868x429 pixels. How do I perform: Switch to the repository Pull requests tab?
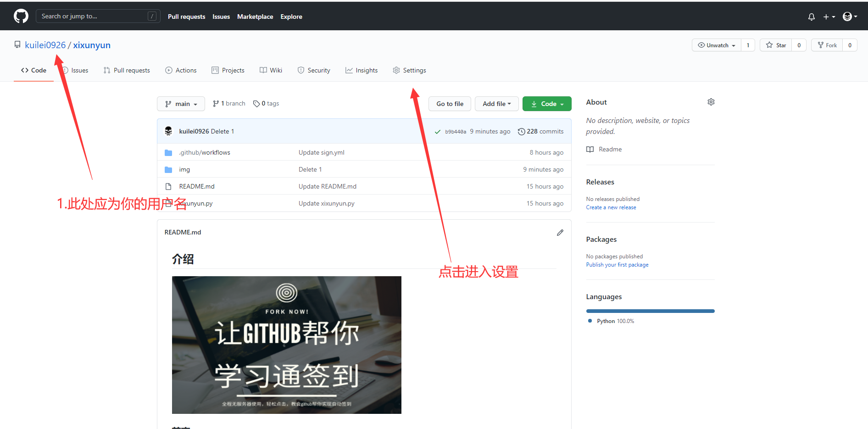point(127,70)
